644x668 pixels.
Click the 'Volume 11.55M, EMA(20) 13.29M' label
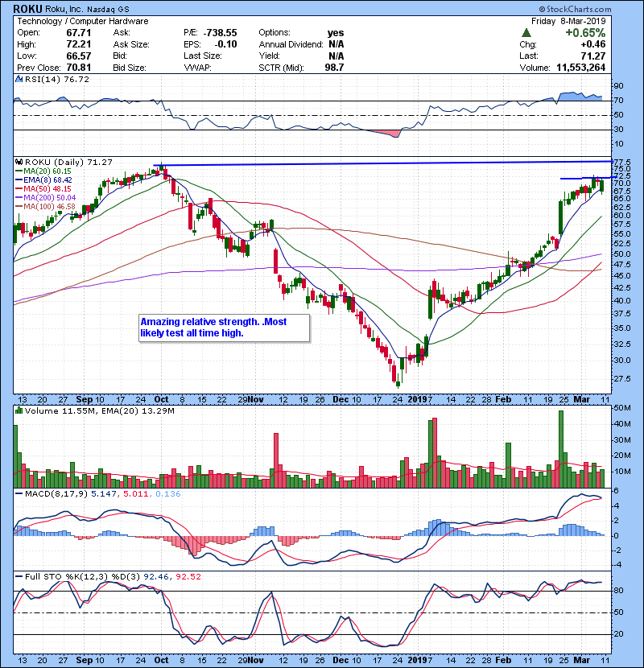click(x=99, y=410)
